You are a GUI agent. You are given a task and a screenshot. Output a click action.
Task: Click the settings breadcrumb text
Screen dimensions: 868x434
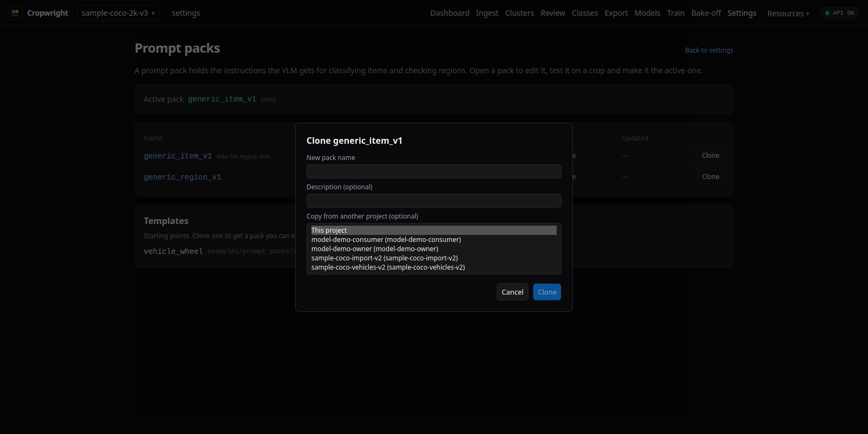click(x=186, y=13)
